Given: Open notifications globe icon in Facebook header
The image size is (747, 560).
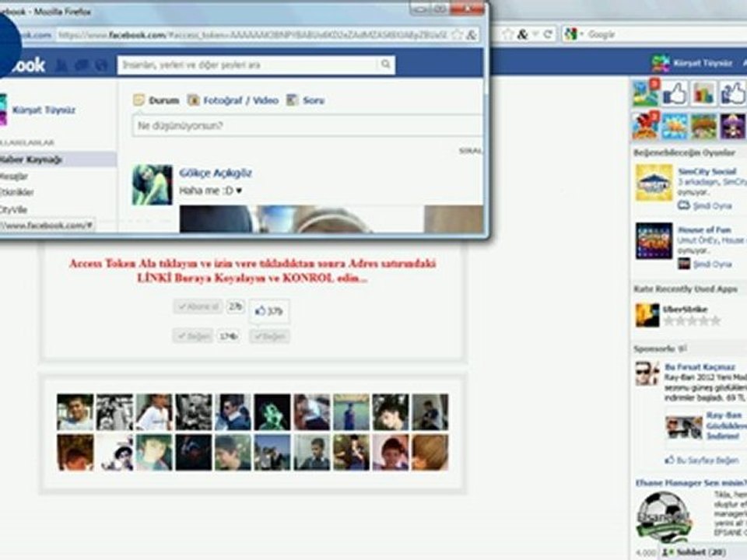Looking at the screenshot, I should [x=101, y=65].
